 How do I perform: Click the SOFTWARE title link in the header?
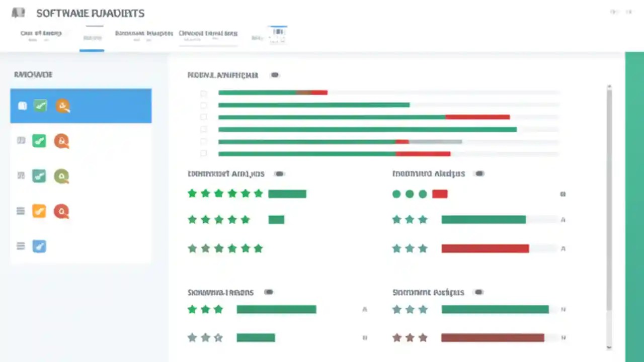(x=90, y=13)
